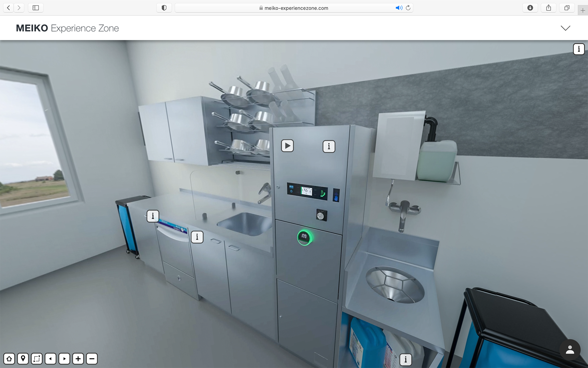Open a new Safari tab
This screenshot has width=588, height=368.
point(583,11)
